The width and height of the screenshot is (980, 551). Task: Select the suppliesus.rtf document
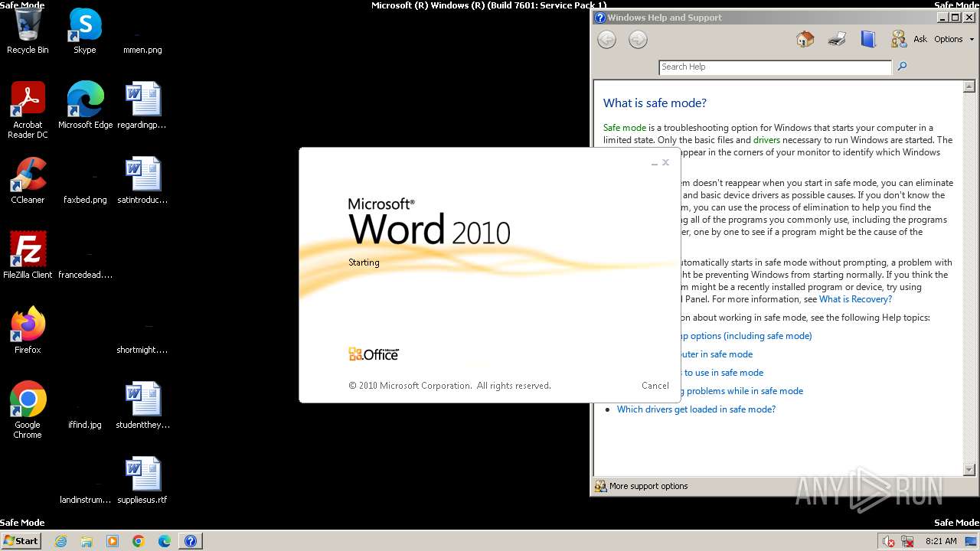[142, 481]
